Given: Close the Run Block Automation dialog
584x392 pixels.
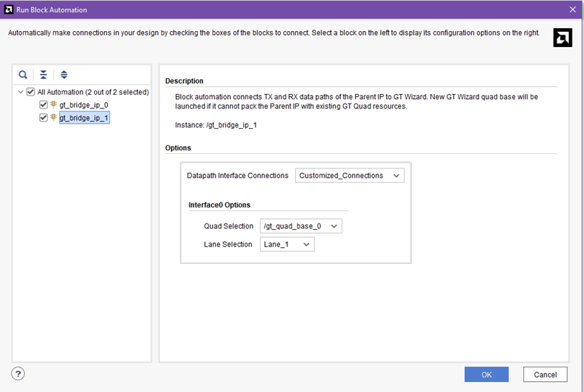Looking at the screenshot, I should (x=573, y=9).
